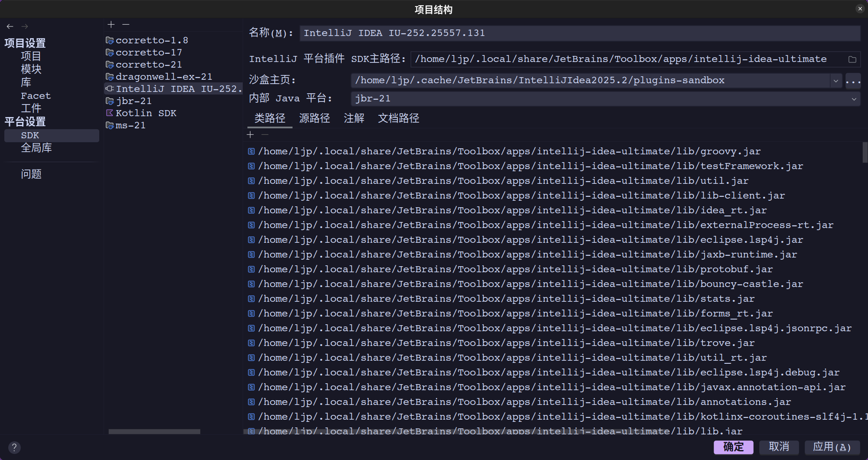Click the SDK list horizontal scrollbar
868x460 pixels.
coord(154,431)
